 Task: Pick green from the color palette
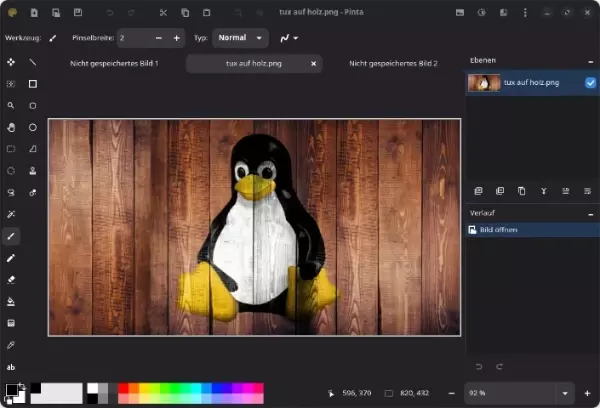tap(175, 388)
